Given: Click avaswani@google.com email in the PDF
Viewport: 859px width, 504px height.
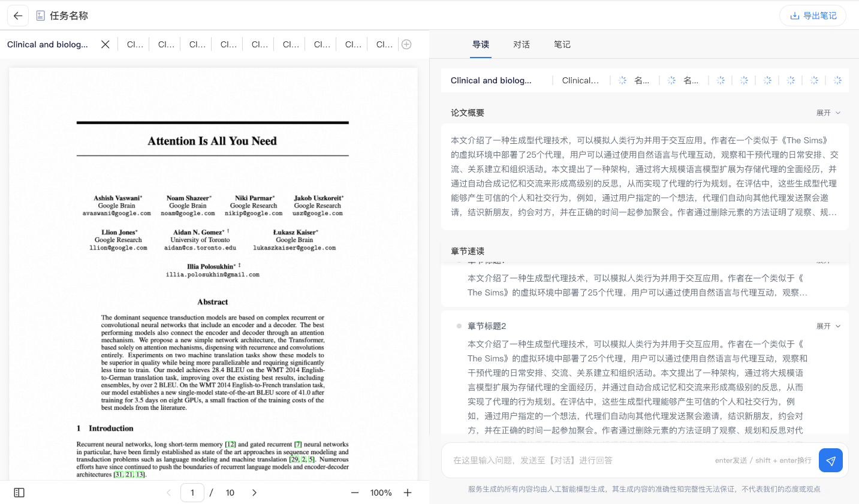Looking at the screenshot, I should pos(117,213).
